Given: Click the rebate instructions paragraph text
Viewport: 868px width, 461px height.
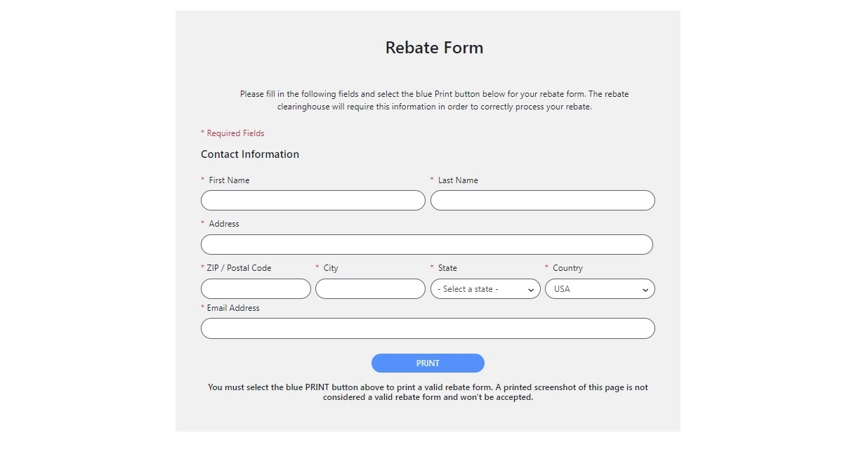Looking at the screenshot, I should pyautogui.click(x=433, y=100).
